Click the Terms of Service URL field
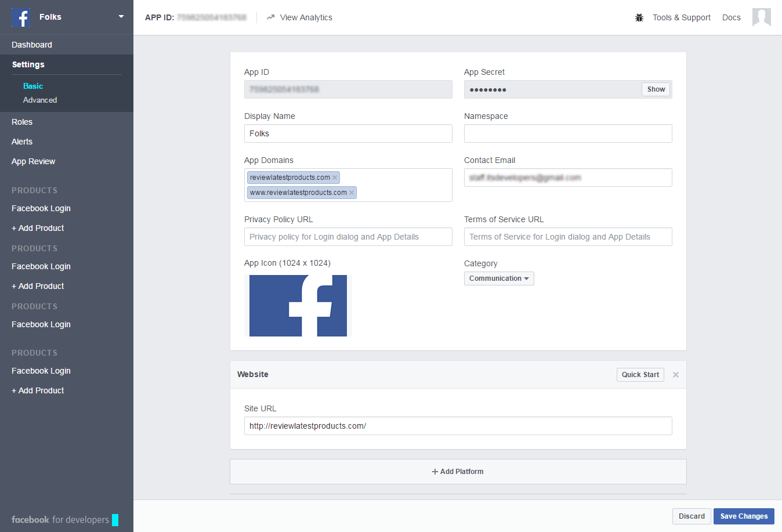The width and height of the screenshot is (782, 532). pos(568,237)
